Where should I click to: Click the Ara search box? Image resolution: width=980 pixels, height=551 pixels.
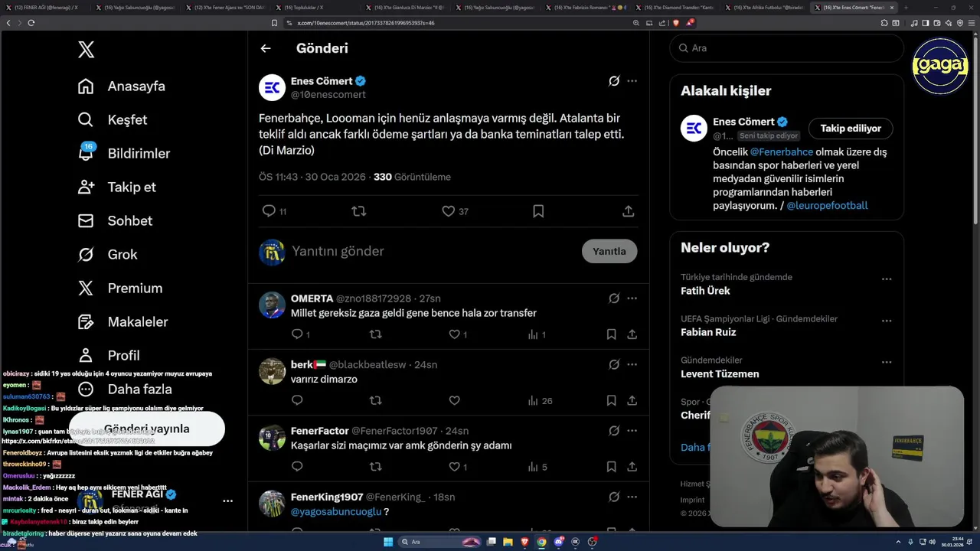click(786, 48)
